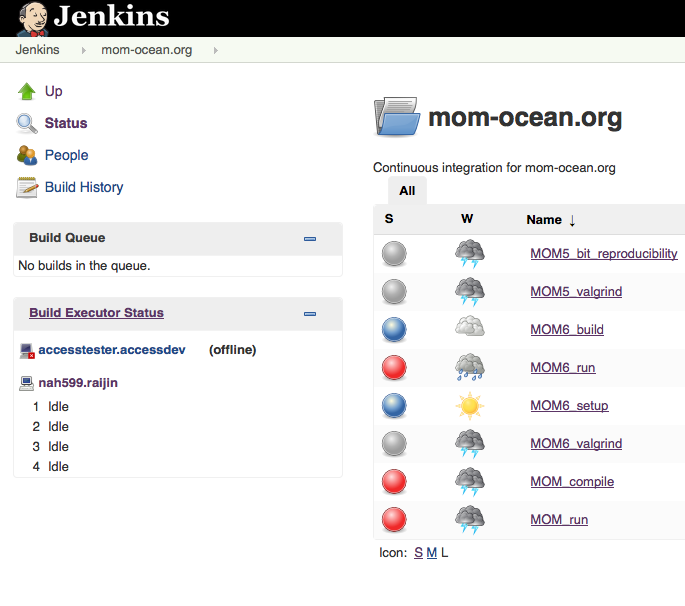Open the Build History sidebar link

click(84, 187)
